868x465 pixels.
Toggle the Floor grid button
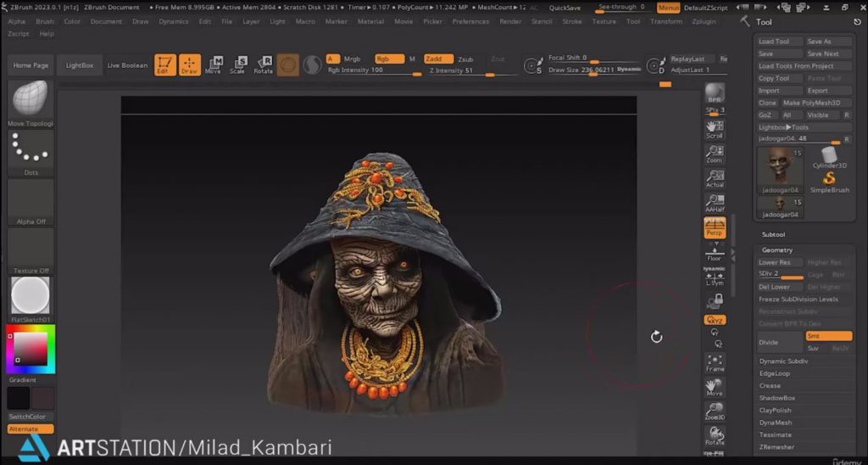click(715, 253)
